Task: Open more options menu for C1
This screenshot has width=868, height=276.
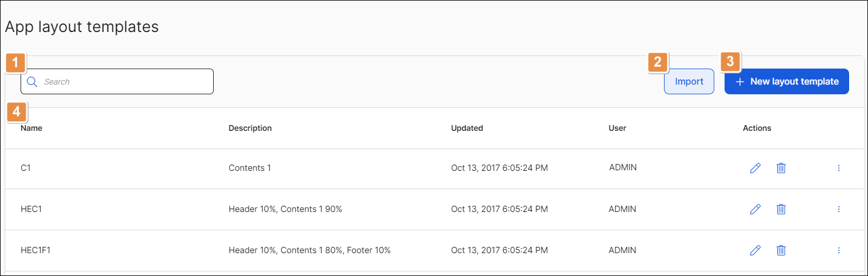Action: [x=839, y=168]
